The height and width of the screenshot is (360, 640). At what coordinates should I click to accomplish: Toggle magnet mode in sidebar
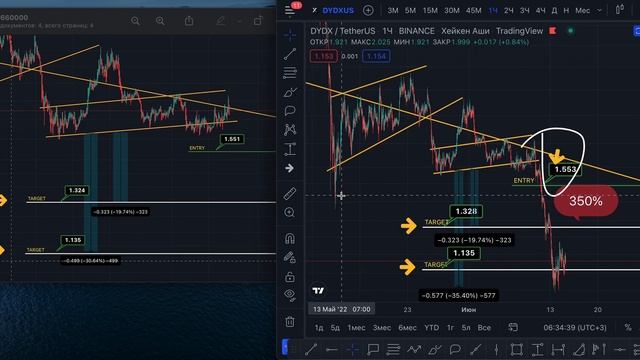[290, 238]
